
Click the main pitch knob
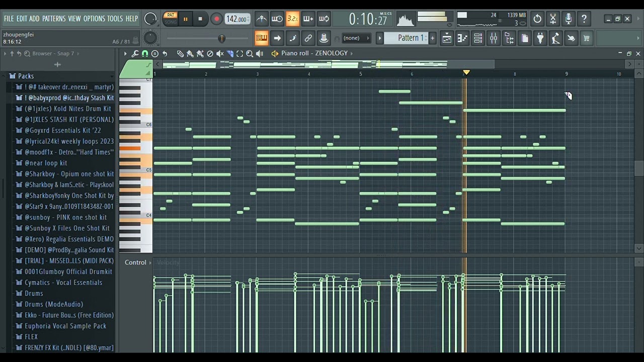click(150, 38)
